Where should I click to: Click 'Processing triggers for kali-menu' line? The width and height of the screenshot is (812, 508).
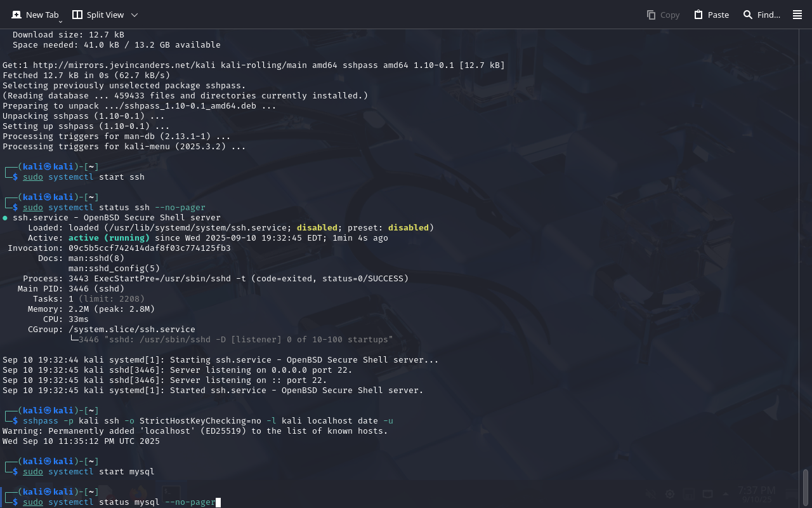coord(124,147)
